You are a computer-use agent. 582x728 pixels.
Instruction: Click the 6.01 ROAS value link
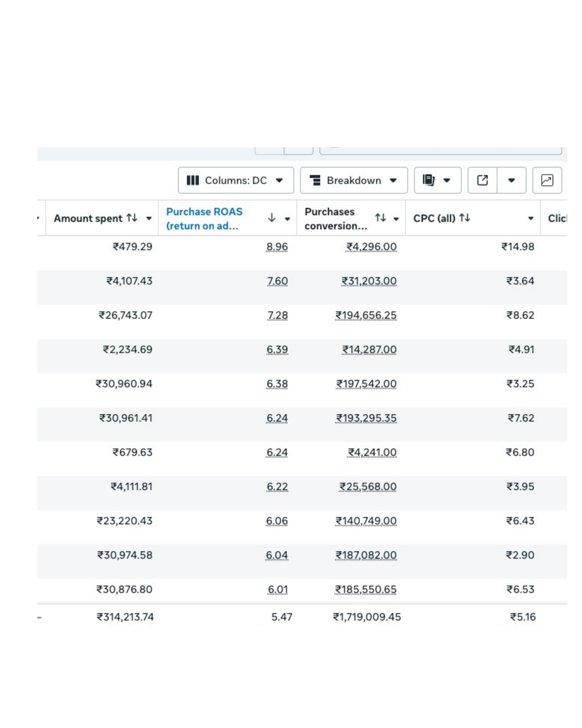[x=277, y=590]
